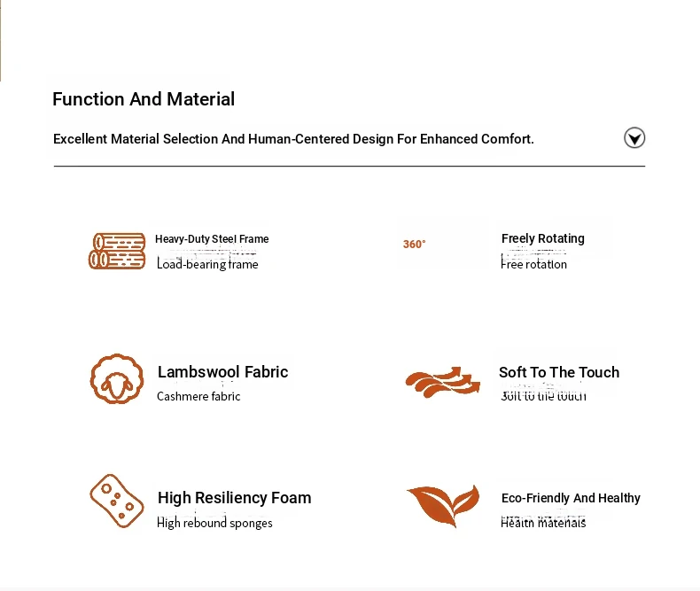The height and width of the screenshot is (591, 700).
Task: Click the Load-bearing frame caption
Action: (207, 264)
